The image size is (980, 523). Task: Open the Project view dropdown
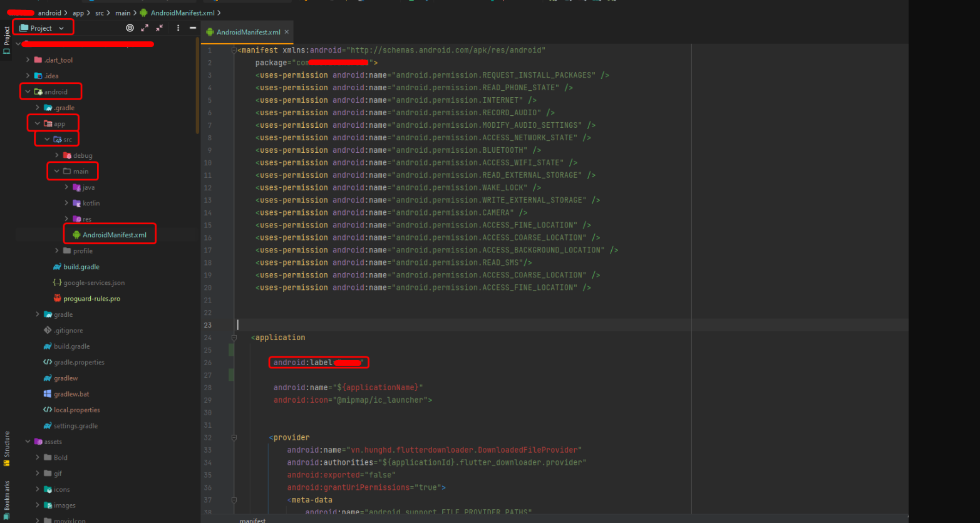pyautogui.click(x=43, y=28)
